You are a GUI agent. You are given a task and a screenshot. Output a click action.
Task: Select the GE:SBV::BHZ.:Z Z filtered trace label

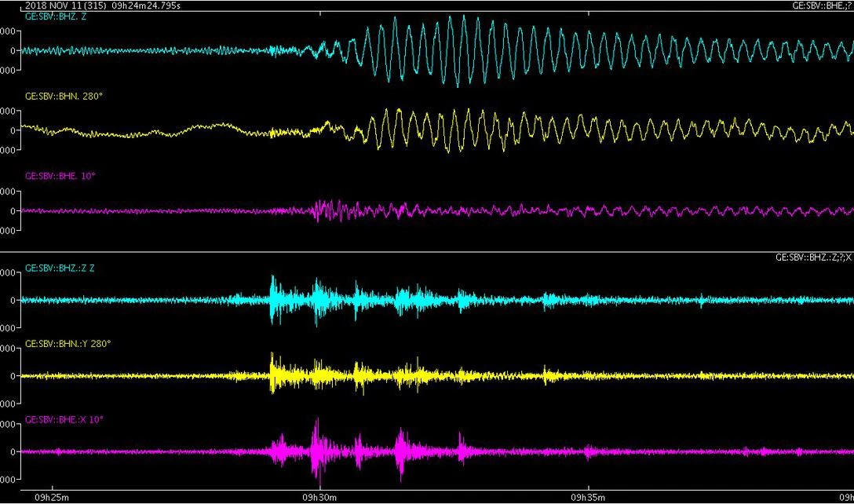click(60, 268)
